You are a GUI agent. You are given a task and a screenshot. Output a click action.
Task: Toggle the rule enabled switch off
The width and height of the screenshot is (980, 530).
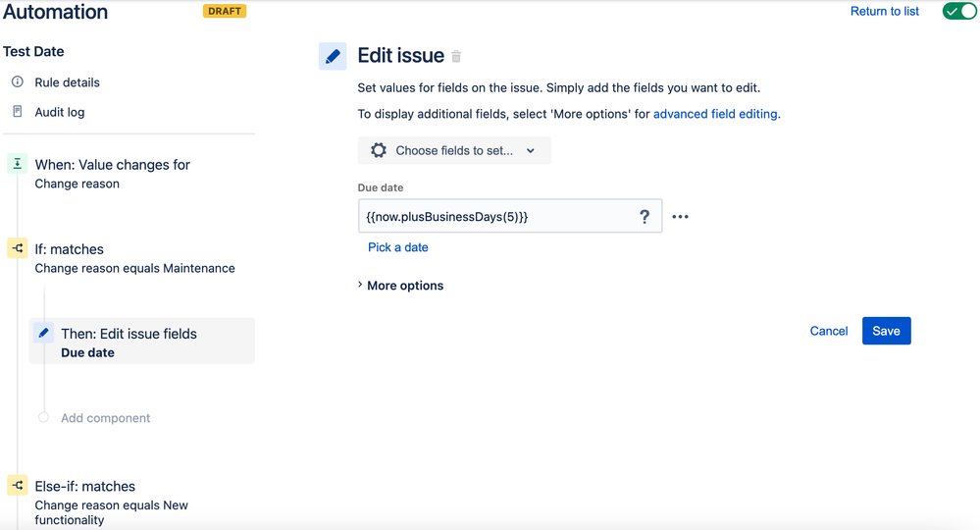pos(959,12)
